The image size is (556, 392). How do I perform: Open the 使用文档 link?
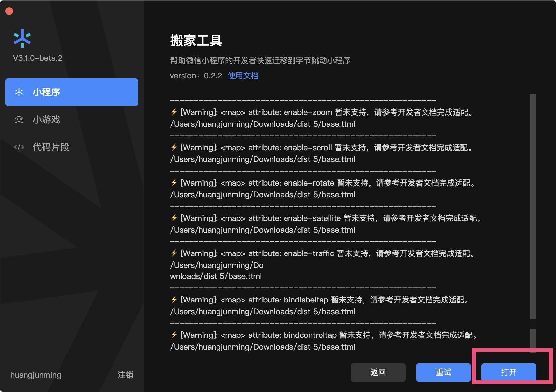(x=243, y=76)
